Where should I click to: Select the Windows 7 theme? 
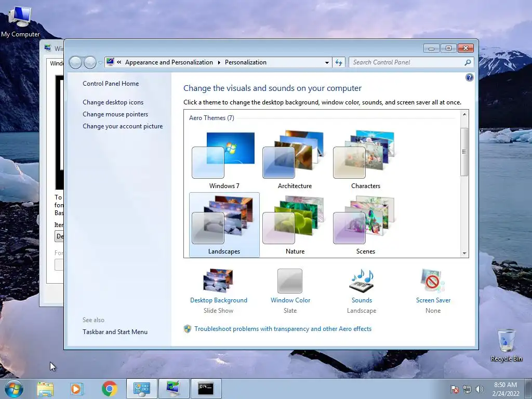tap(224, 159)
